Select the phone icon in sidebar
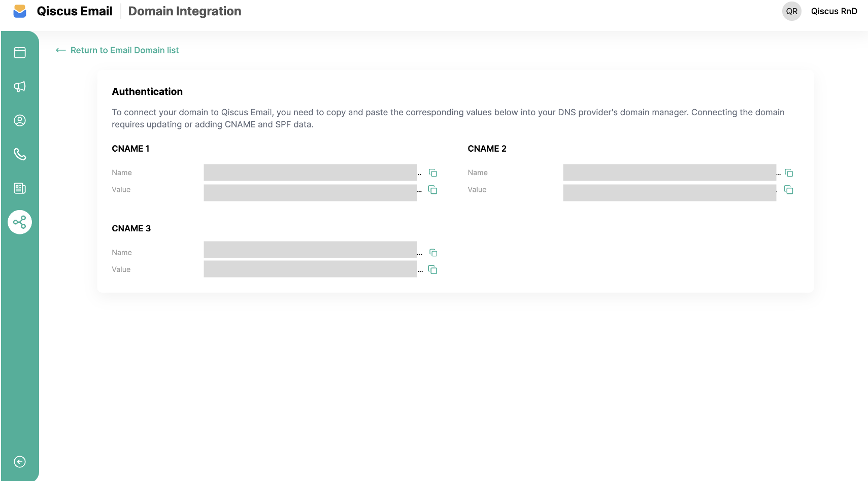Viewport: 868px width, 481px height. [x=20, y=154]
